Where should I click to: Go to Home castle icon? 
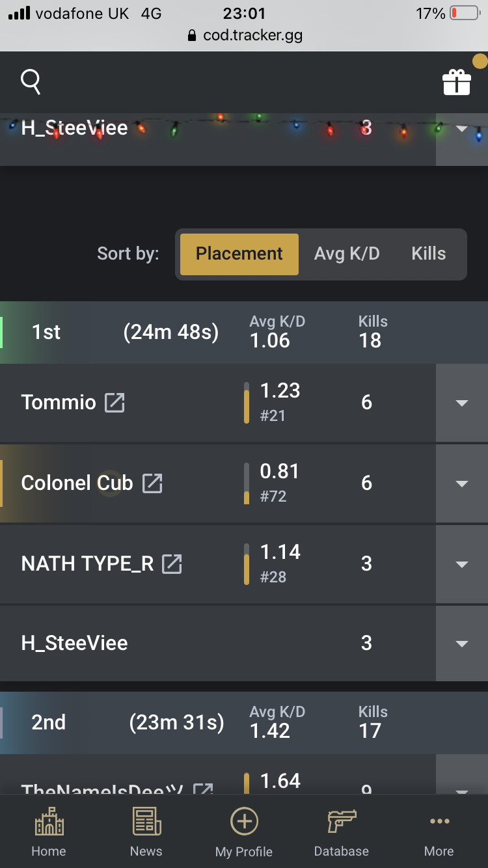pyautogui.click(x=49, y=822)
